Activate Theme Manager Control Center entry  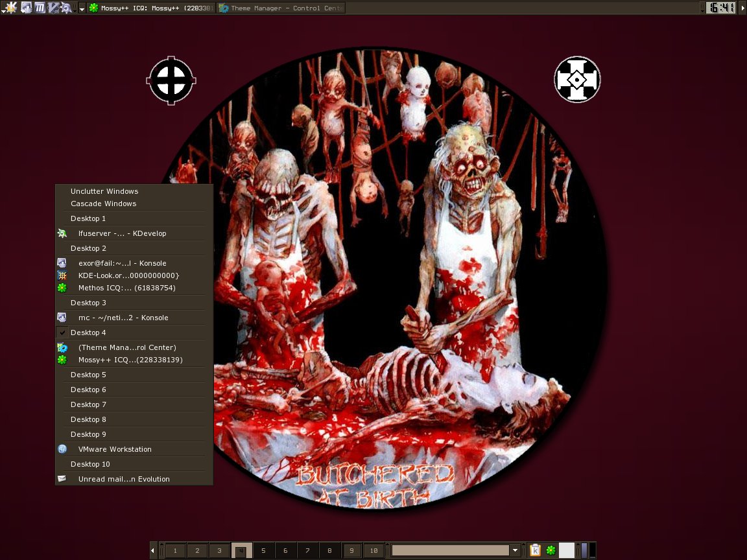pos(134,347)
